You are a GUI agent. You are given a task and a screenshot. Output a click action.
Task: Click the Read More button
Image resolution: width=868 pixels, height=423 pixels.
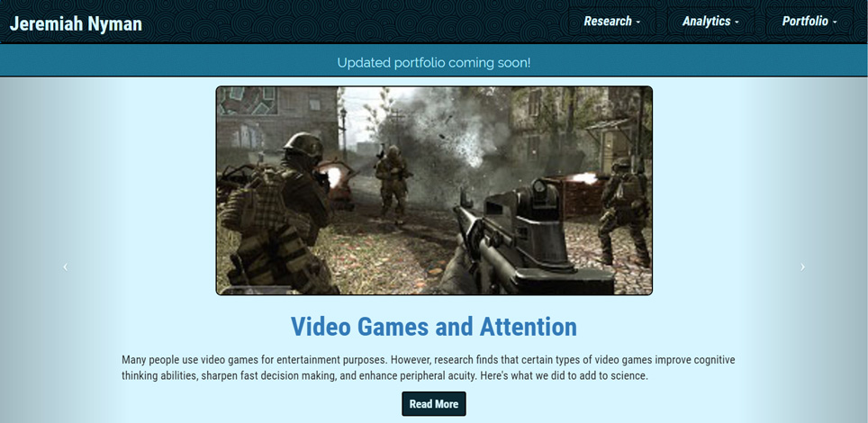click(x=434, y=403)
